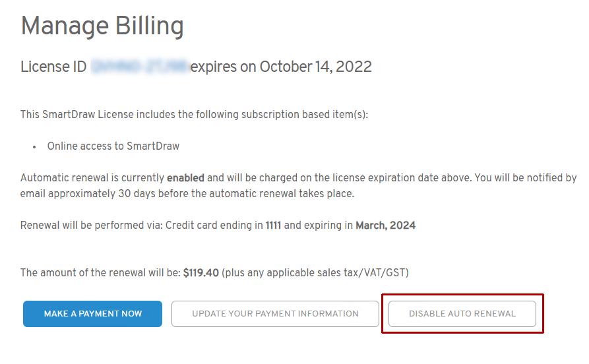Click the Make a Payment Now button
This screenshot has width=589, height=364.
coord(92,314)
